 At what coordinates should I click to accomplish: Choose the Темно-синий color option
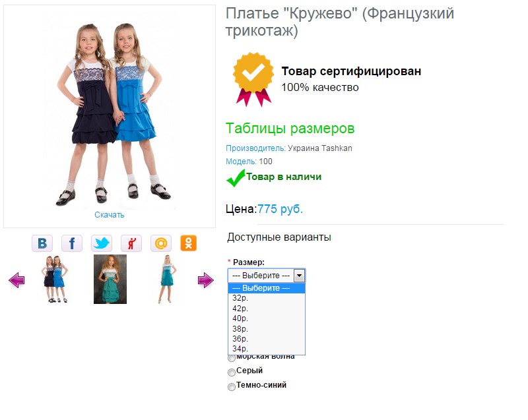(232, 387)
